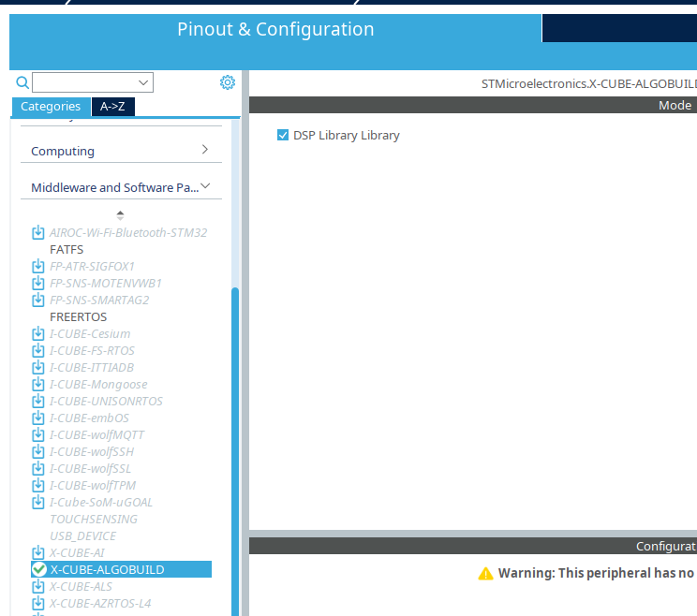Viewport: 697px width, 616px height.
Task: Switch to the A->Z tab
Action: 113,107
